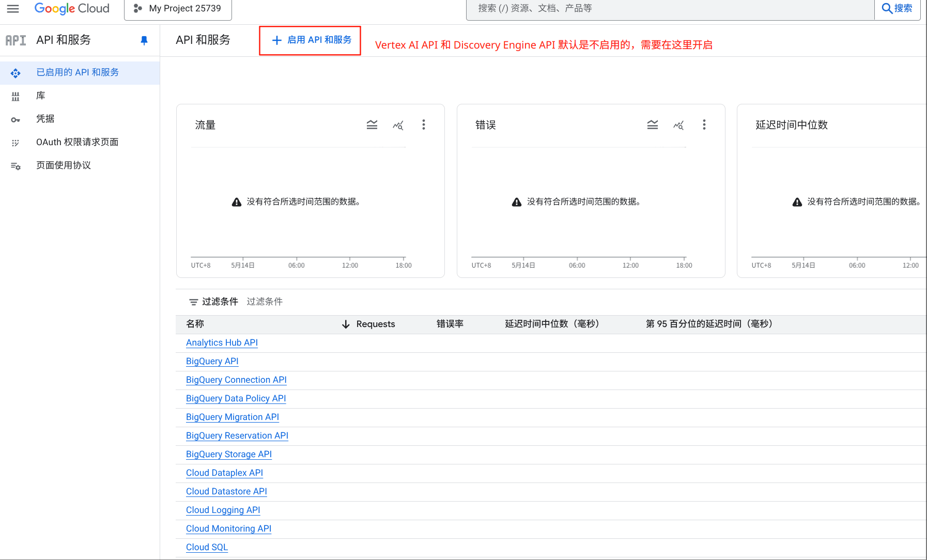Open BigQuery Data Policy API link
The height and width of the screenshot is (560, 927).
[236, 398]
